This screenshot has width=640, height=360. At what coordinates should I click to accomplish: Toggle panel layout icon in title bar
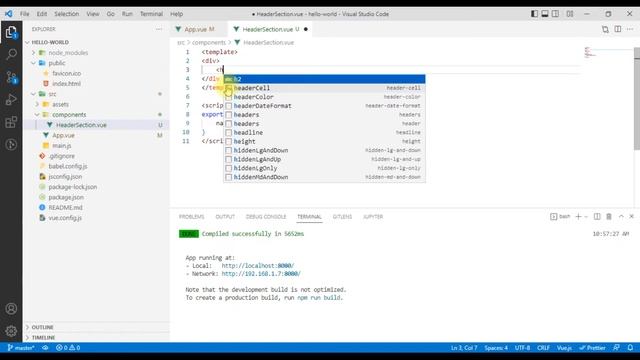(545, 14)
